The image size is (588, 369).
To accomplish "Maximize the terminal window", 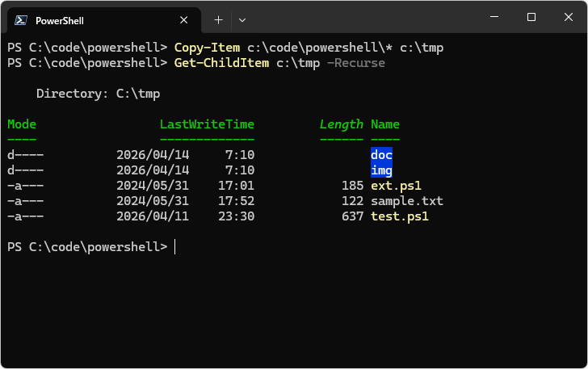I will pyautogui.click(x=531, y=17).
